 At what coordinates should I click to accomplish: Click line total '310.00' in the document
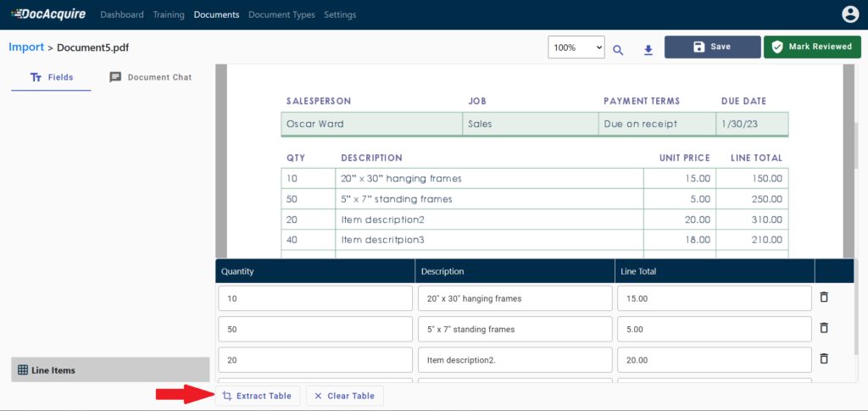pyautogui.click(x=765, y=219)
